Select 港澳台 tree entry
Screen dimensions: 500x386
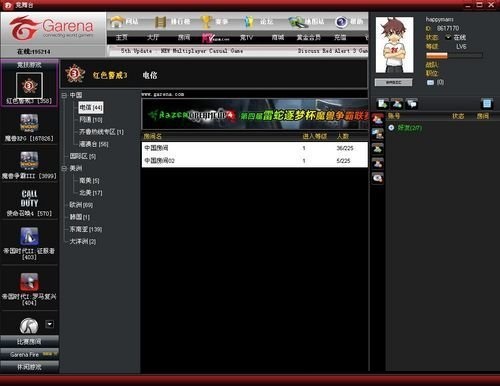click(94, 144)
